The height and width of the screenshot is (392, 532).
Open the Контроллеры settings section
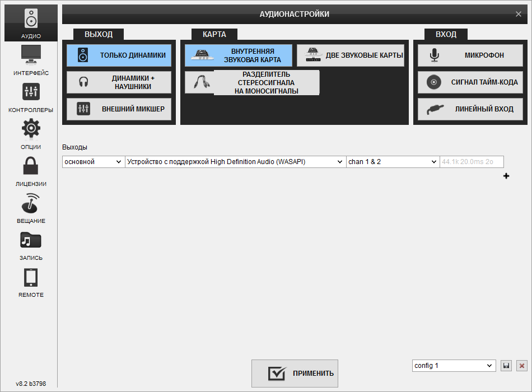[x=31, y=97]
